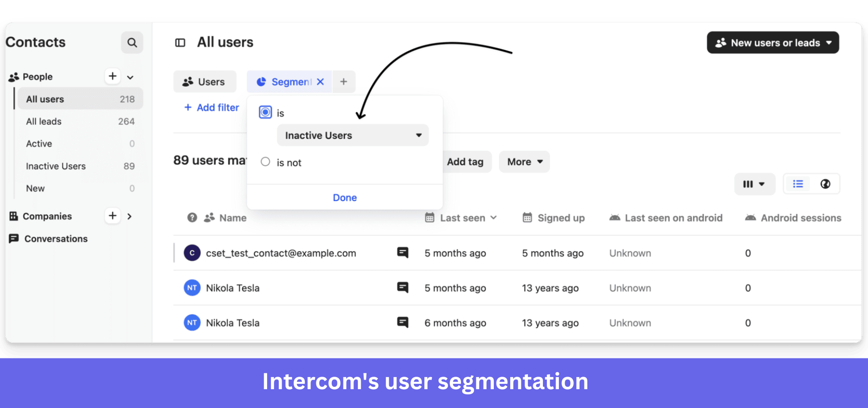The width and height of the screenshot is (868, 408).
Task: Select Inactive Users segment in sidebar
Action: [x=80, y=166]
